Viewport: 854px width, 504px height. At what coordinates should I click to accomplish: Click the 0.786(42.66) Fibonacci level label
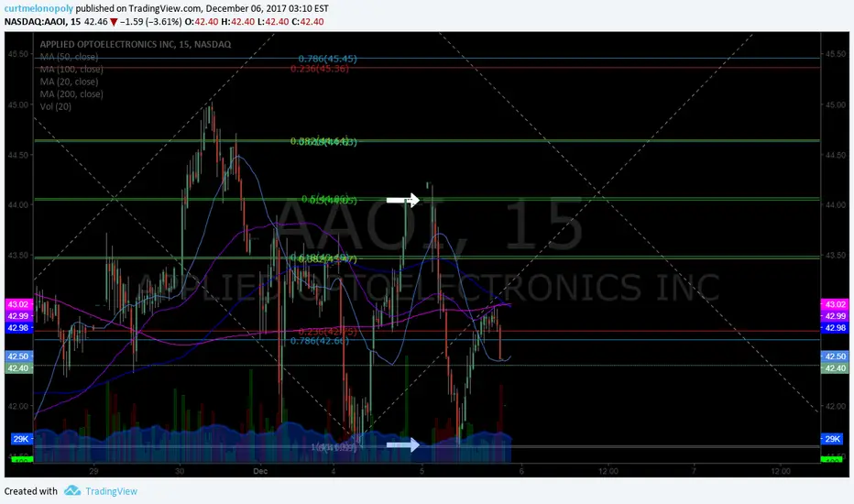[x=319, y=341]
